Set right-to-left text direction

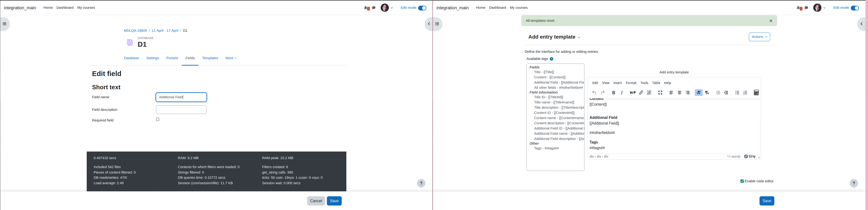pos(707,92)
